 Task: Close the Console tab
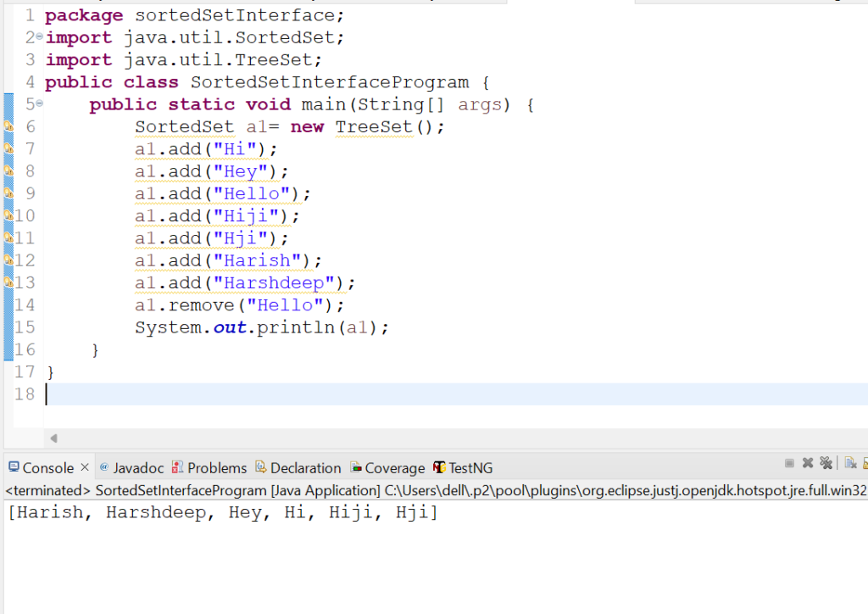tap(85, 467)
